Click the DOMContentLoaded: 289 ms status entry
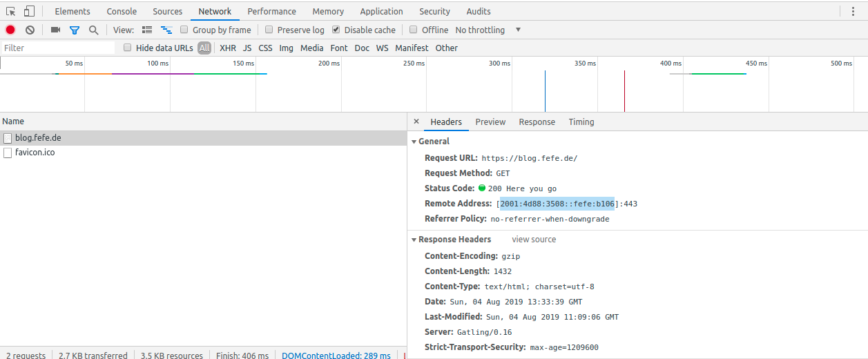868x359 pixels. (x=336, y=356)
